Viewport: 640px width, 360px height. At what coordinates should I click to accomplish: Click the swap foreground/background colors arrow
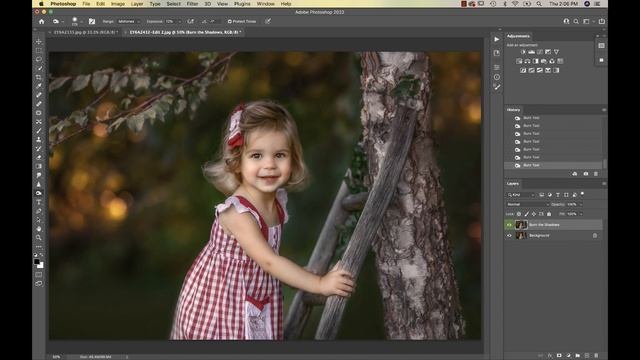42,255
